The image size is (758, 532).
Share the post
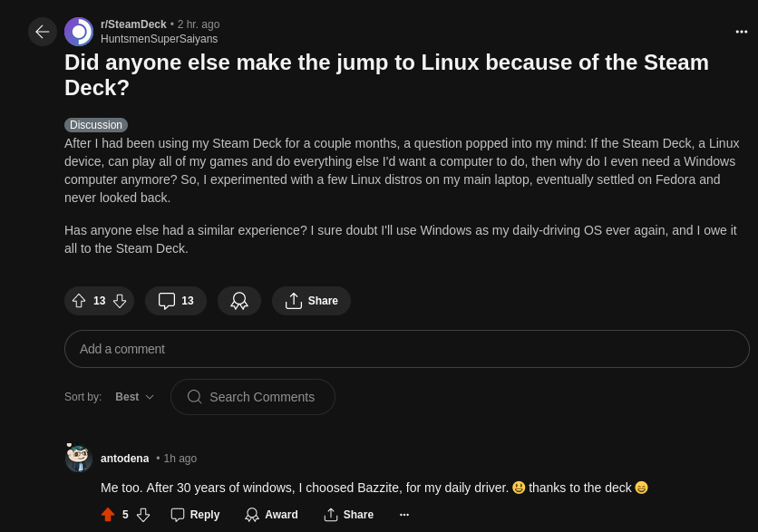pyautogui.click(x=311, y=301)
